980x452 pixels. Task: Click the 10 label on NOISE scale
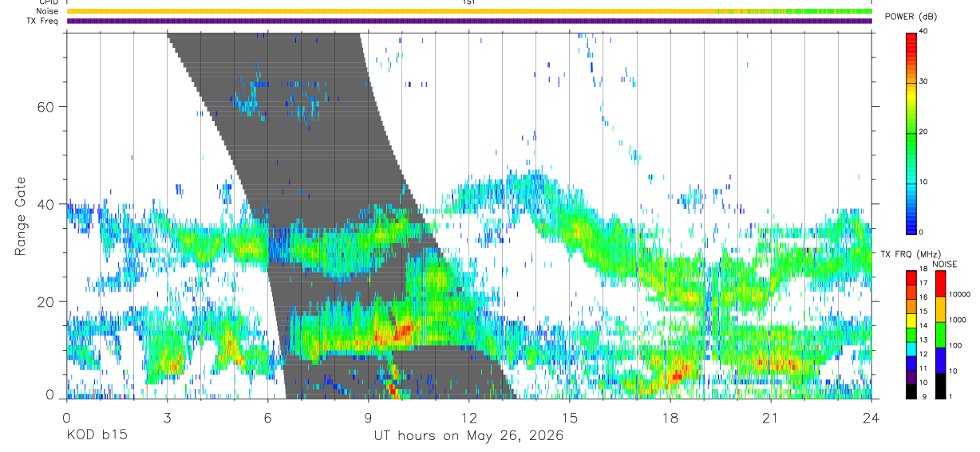953,371
